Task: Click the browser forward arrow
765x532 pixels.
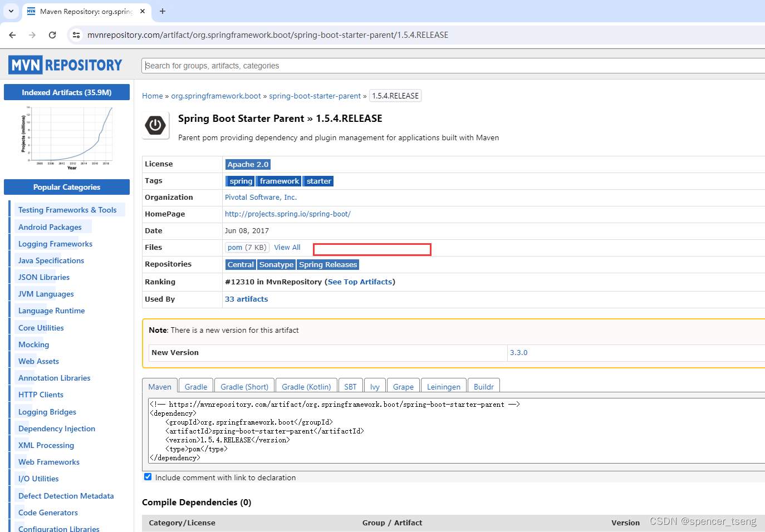Action: (32, 35)
